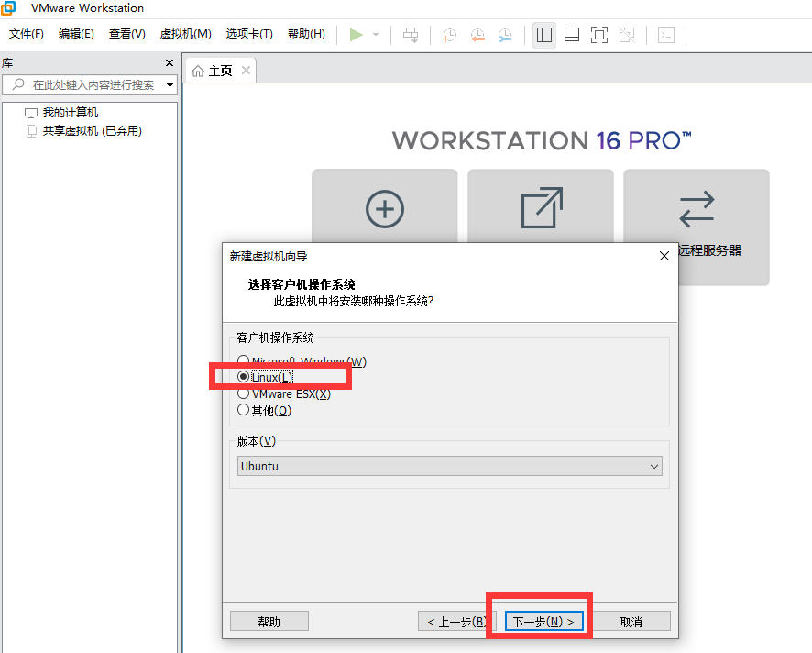Click enter full screen icon
This screenshot has width=812, height=653.
pos(599,35)
